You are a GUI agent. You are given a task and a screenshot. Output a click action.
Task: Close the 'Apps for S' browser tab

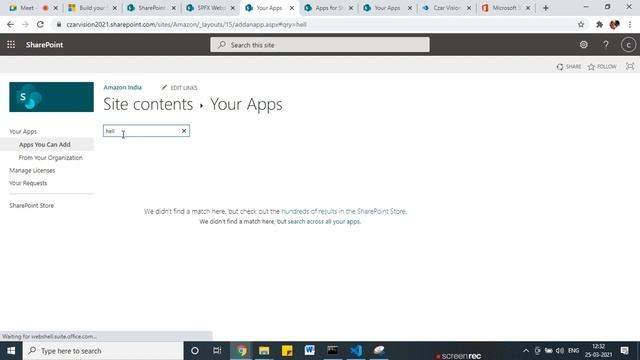[x=351, y=8]
